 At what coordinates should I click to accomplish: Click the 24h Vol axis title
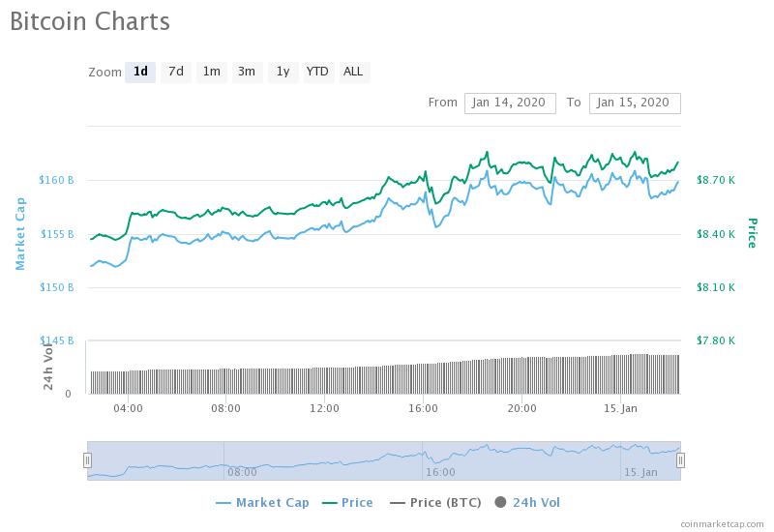coord(47,366)
